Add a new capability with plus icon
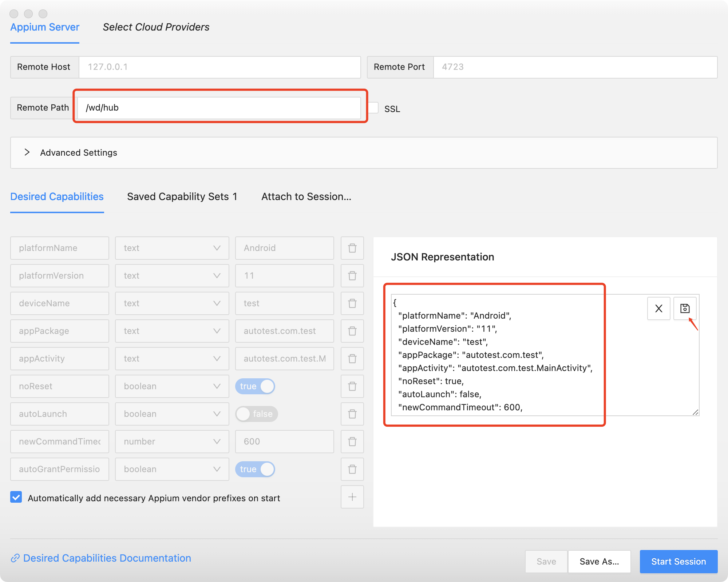 (x=352, y=497)
